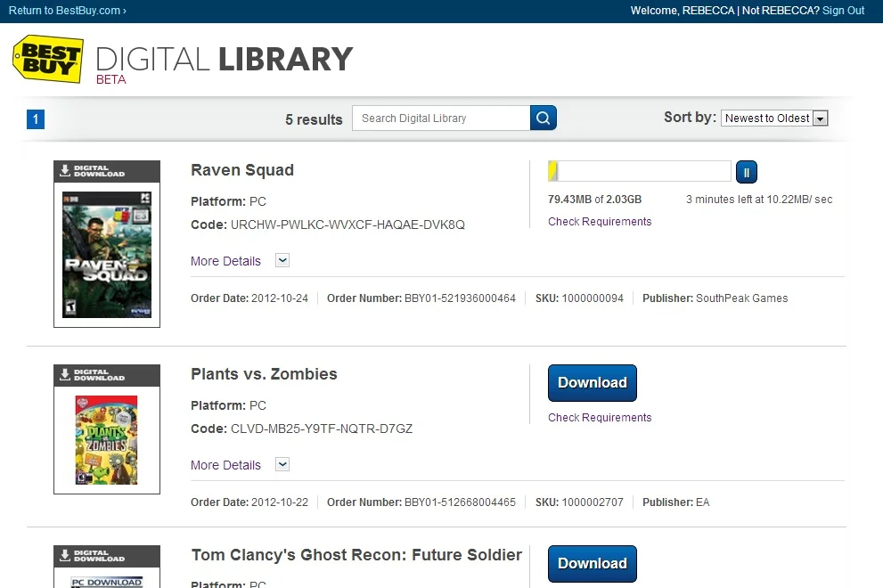Click the More Details link under Raven Squad
This screenshot has width=883, height=588.
pyautogui.click(x=225, y=261)
